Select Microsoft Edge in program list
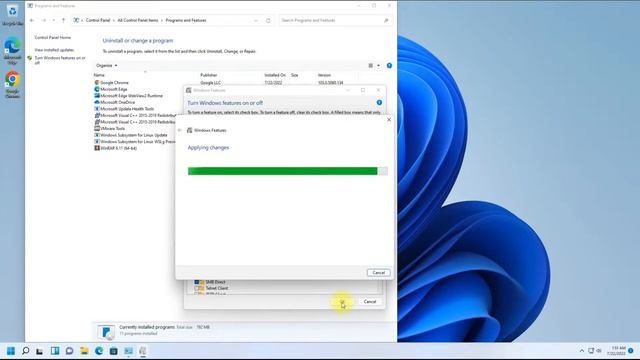Viewport: 640px width, 360px height. point(114,89)
